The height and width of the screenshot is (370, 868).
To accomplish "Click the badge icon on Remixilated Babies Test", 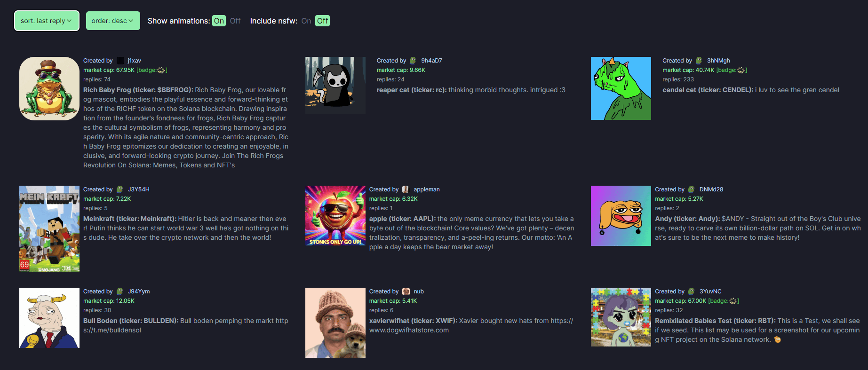I will tap(733, 301).
